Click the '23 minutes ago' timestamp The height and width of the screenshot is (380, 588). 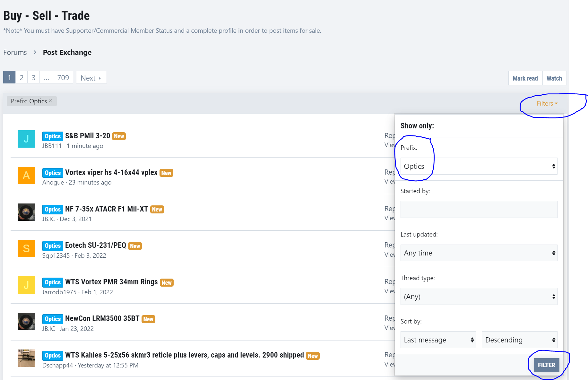pos(90,182)
